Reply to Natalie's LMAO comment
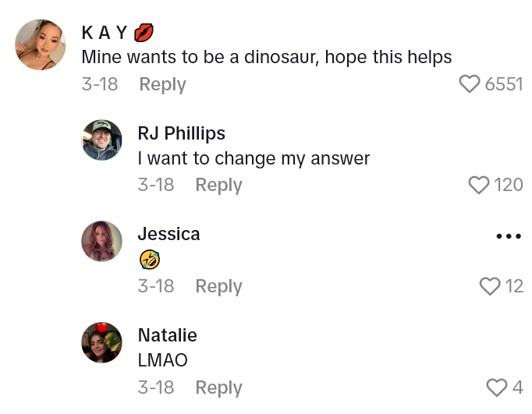This screenshot has width=532, height=414. point(218,387)
